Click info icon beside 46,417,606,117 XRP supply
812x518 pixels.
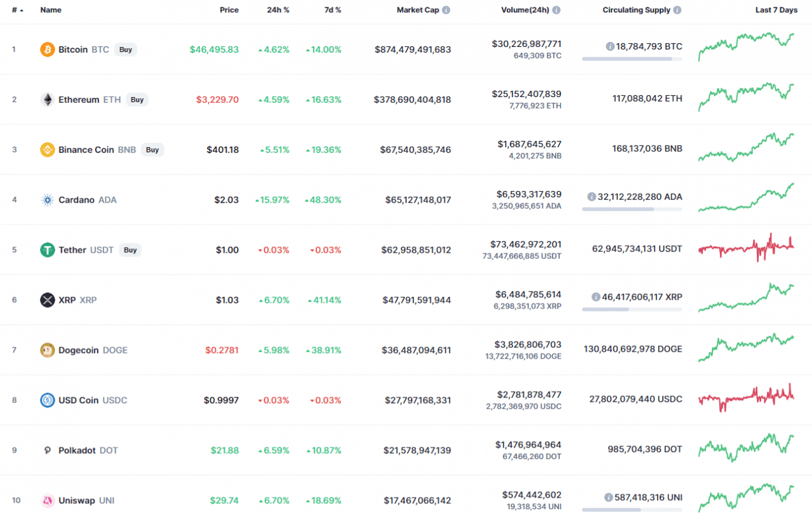tap(596, 297)
